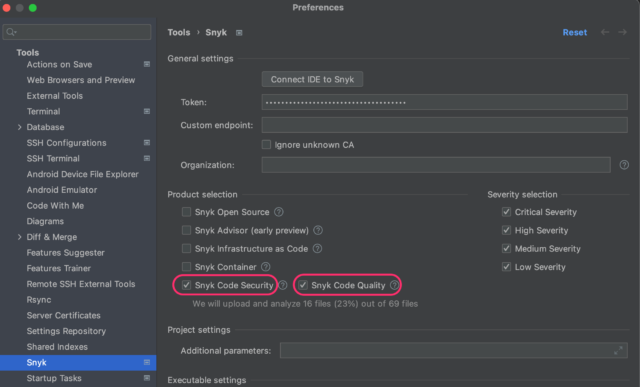The width and height of the screenshot is (640, 387).
Task: Expand the Database tree item
Action: point(19,127)
